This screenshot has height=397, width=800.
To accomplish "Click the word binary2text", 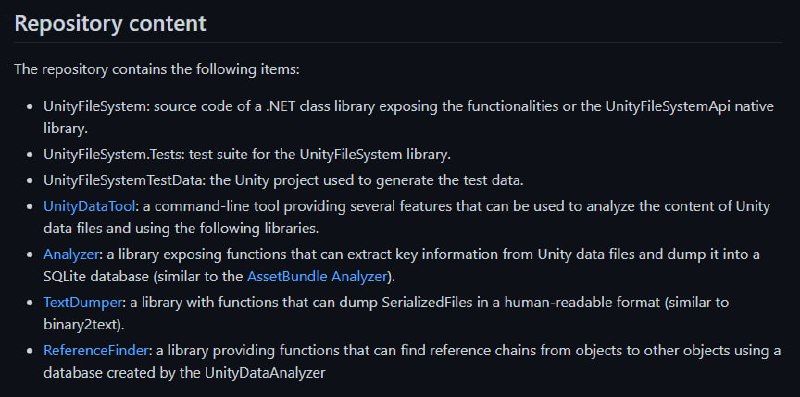I will (x=82, y=325).
